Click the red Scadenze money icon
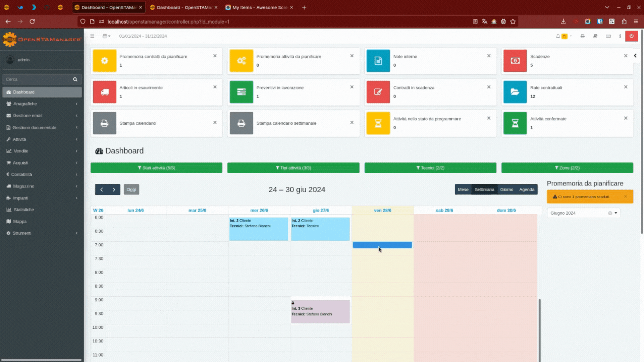Image resolution: width=644 pixels, height=362 pixels. tap(515, 61)
